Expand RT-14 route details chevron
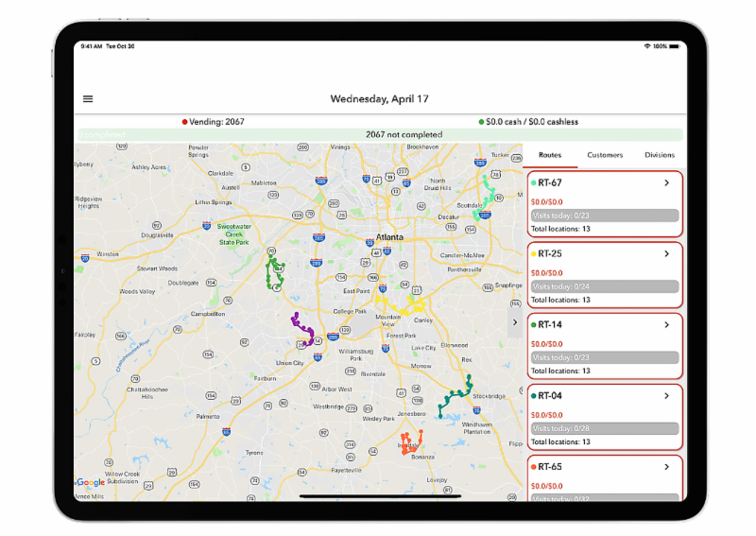The height and width of the screenshot is (536, 756). [666, 324]
